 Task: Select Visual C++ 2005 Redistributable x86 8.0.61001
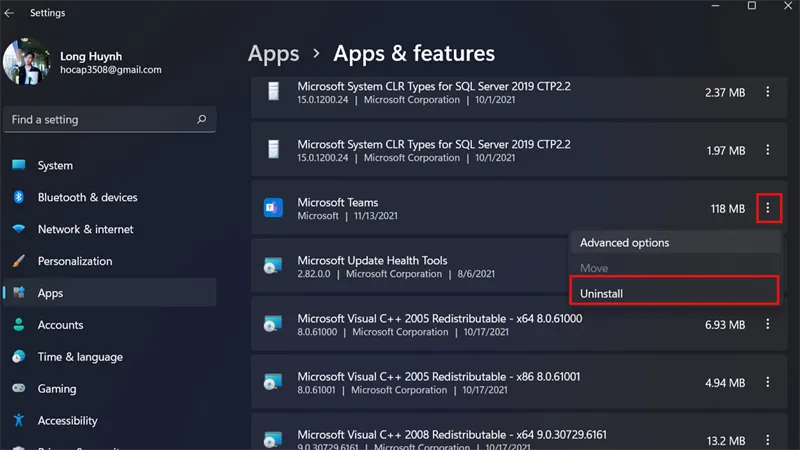[x=439, y=377]
